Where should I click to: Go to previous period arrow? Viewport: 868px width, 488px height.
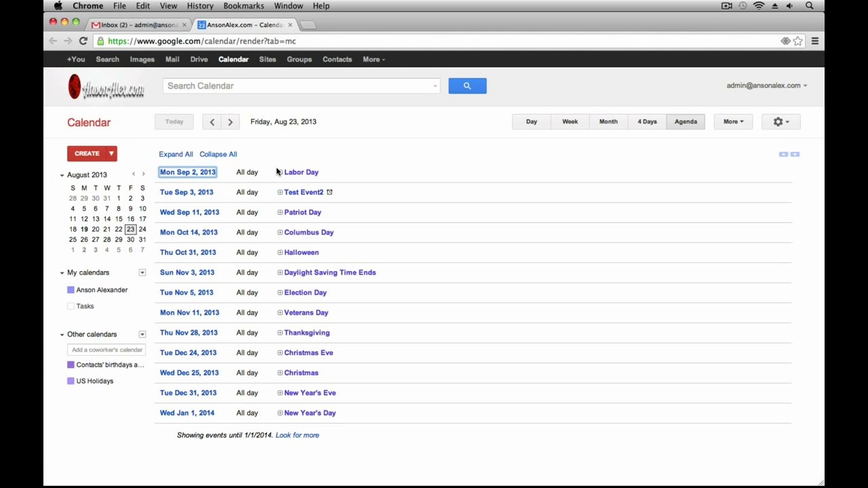(x=212, y=122)
